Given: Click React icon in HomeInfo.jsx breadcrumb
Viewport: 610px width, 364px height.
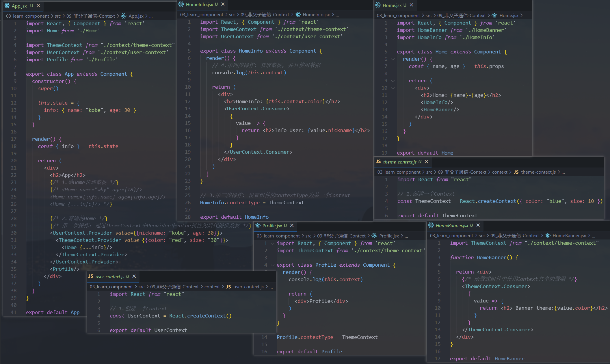Looking at the screenshot, I should (x=298, y=14).
